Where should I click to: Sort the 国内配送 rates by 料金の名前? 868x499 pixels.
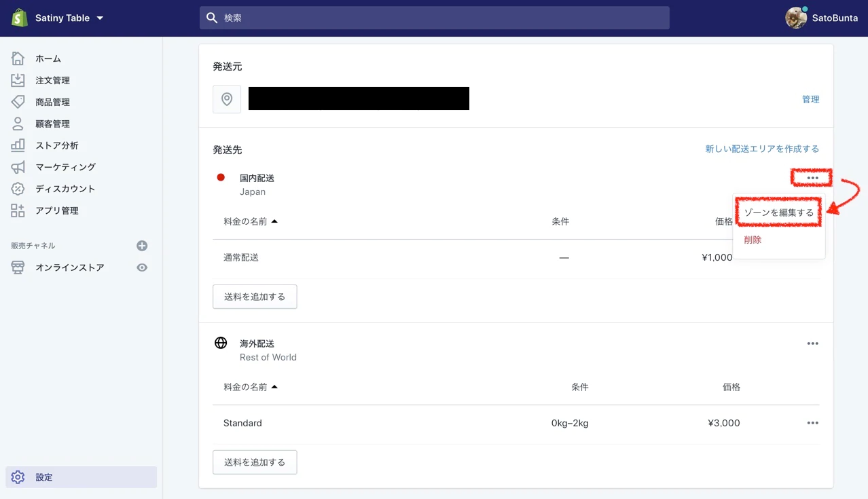[x=250, y=221]
